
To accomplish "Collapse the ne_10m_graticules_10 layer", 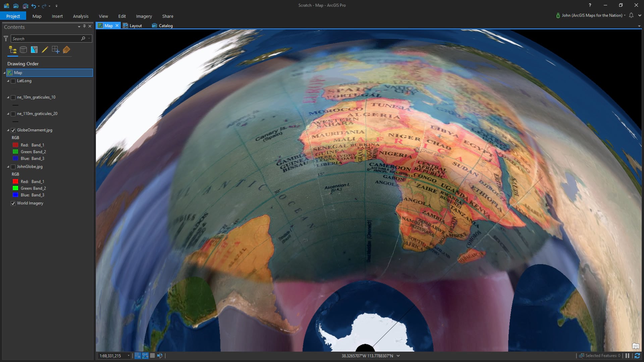I will [8, 97].
